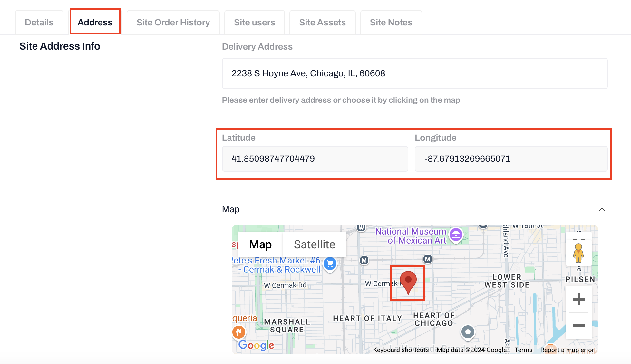Click the gray location marker near Heart of Chicago
Screen dimensions: 631x364
pyautogui.click(x=468, y=332)
